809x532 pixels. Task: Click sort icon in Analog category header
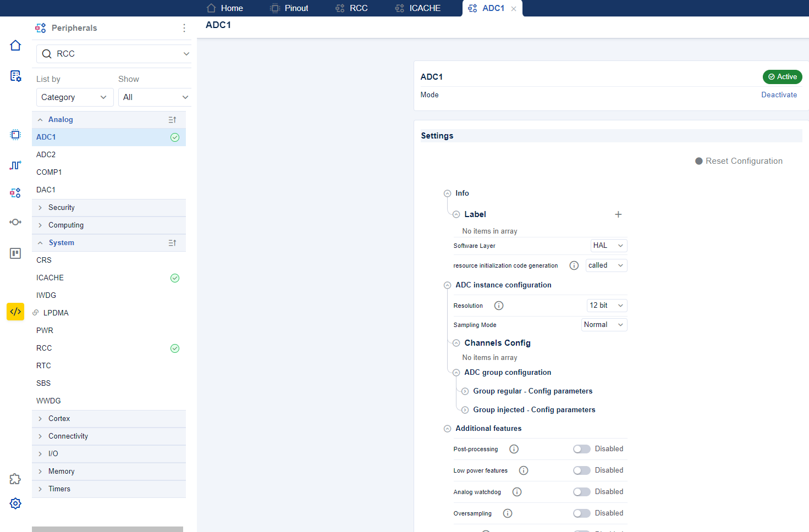click(x=172, y=120)
